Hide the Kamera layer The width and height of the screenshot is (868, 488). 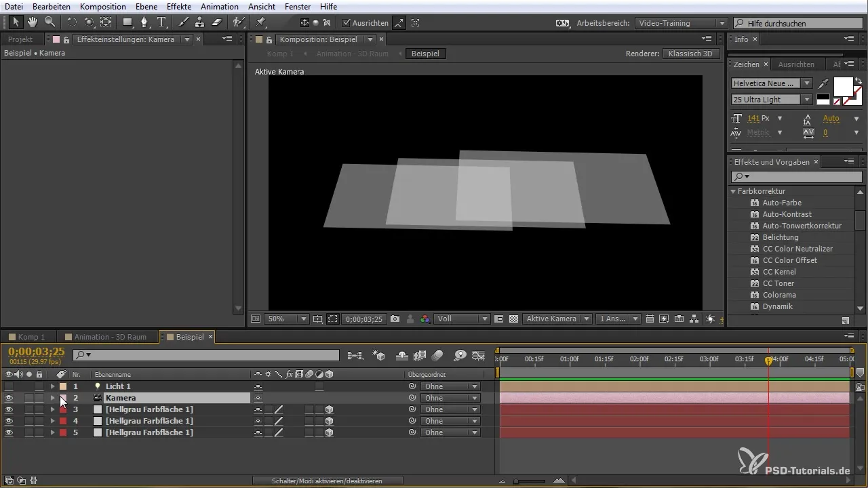point(9,398)
